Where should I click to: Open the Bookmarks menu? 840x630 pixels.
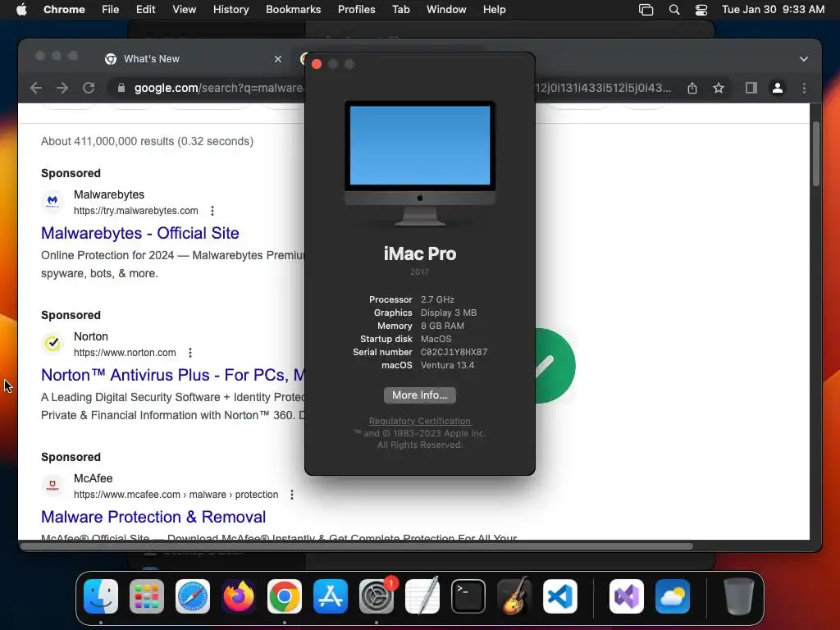pyautogui.click(x=294, y=10)
